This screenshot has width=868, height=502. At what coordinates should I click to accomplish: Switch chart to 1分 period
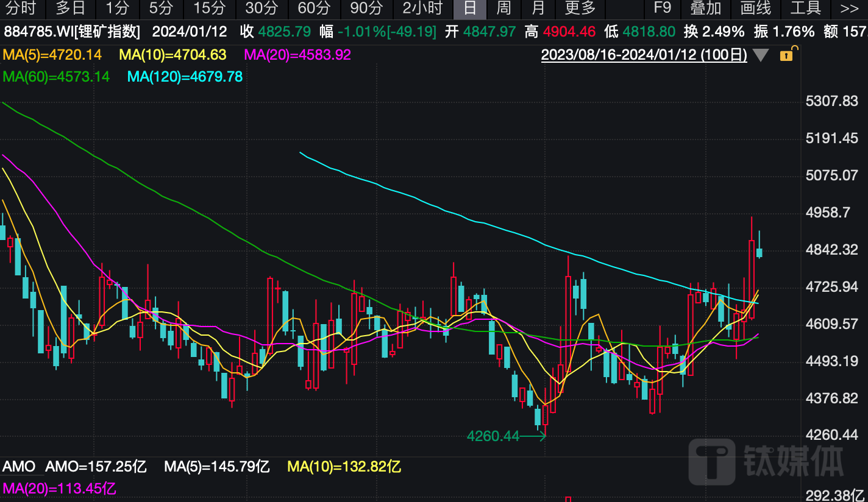coord(118,9)
